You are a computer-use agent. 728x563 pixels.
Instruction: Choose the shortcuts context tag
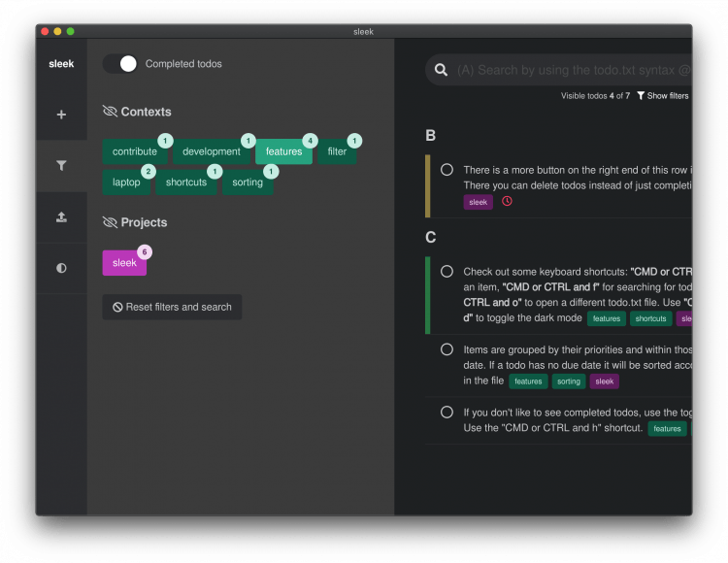pos(186,182)
